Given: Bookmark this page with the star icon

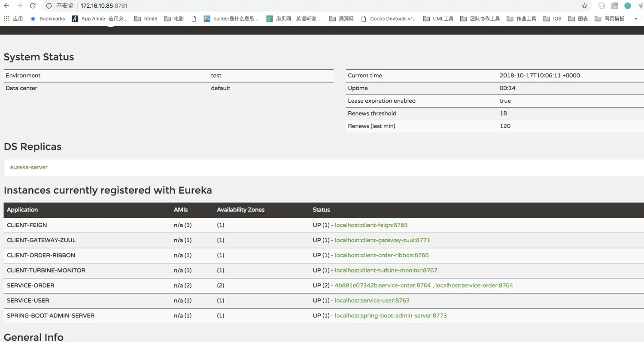Looking at the screenshot, I should (584, 6).
